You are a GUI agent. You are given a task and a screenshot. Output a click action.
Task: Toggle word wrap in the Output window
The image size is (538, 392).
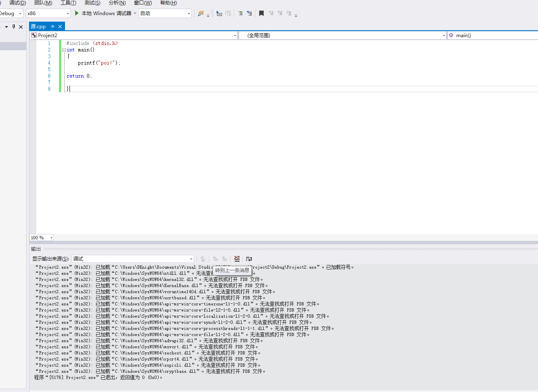[x=249, y=259]
